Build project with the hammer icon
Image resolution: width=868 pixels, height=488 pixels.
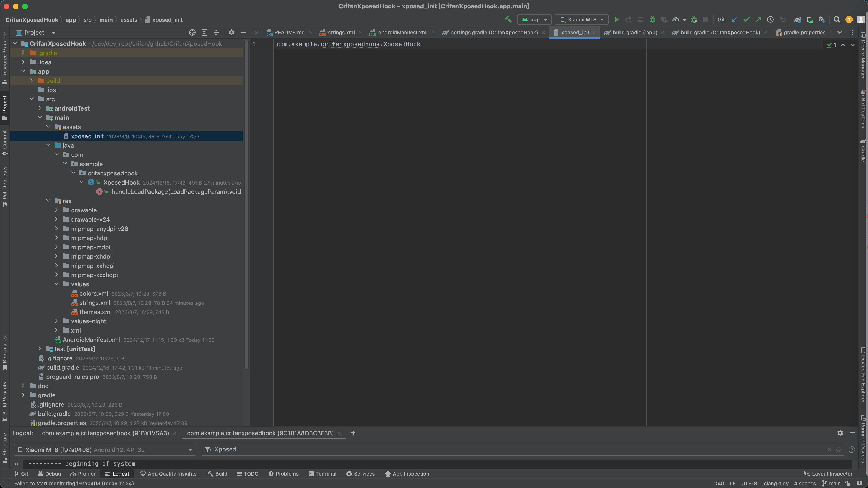click(x=508, y=20)
